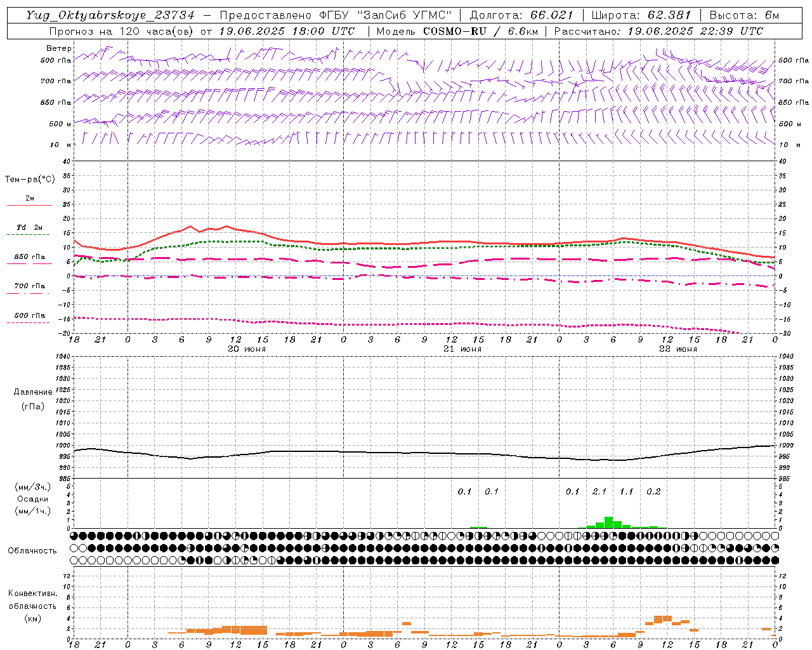Click the Рассчитано: 19.06.2025 22:39 UTC text
812x650 pixels.
[658, 31]
